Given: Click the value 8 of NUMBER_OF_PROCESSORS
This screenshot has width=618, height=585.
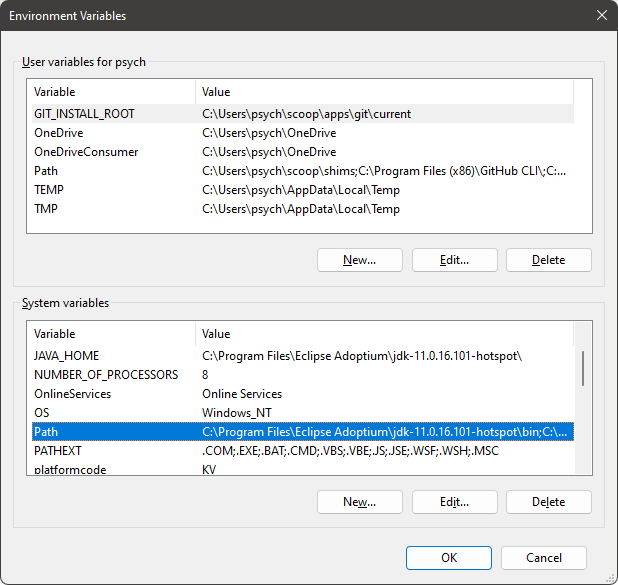Looking at the screenshot, I should pyautogui.click(x=205, y=375).
